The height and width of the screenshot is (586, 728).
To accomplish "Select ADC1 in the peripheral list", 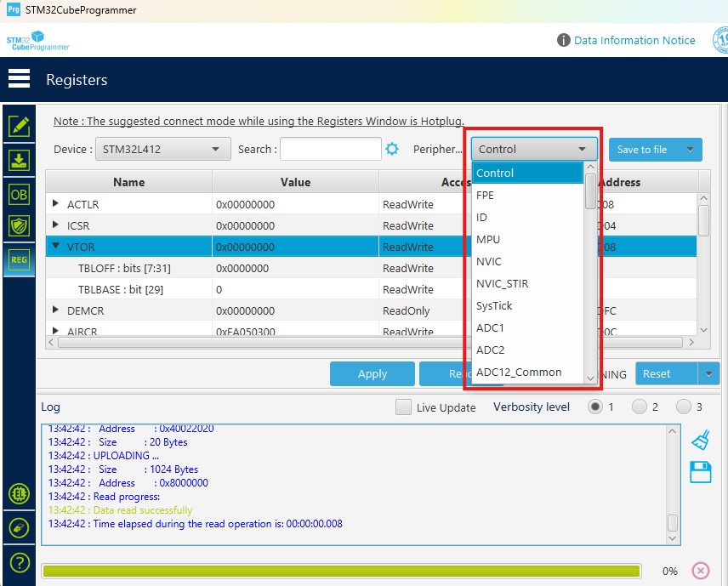I will 527,327.
